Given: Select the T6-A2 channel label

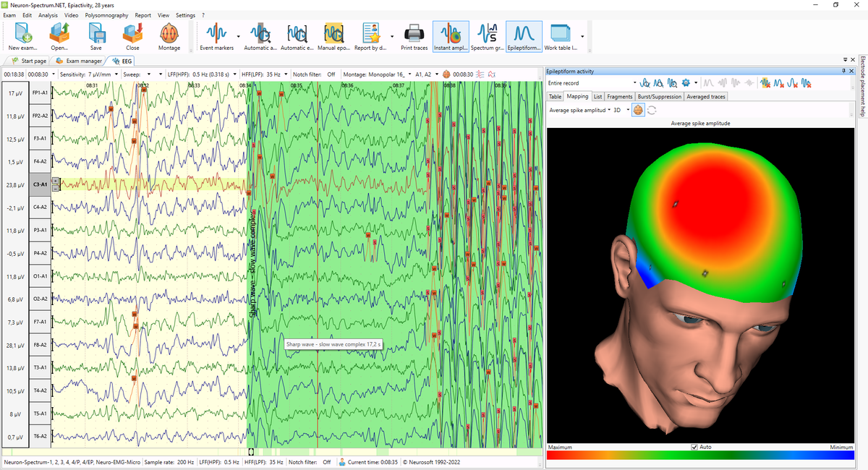Looking at the screenshot, I should pos(40,436).
